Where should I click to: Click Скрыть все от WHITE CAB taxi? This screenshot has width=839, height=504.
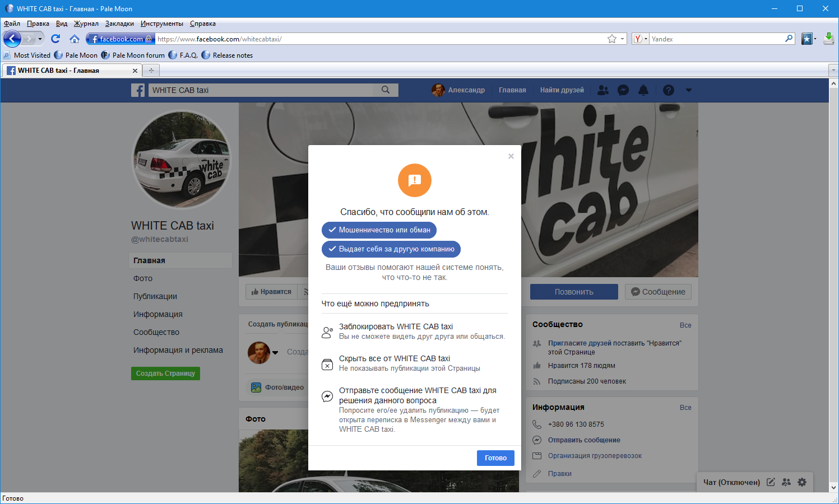pyautogui.click(x=415, y=363)
